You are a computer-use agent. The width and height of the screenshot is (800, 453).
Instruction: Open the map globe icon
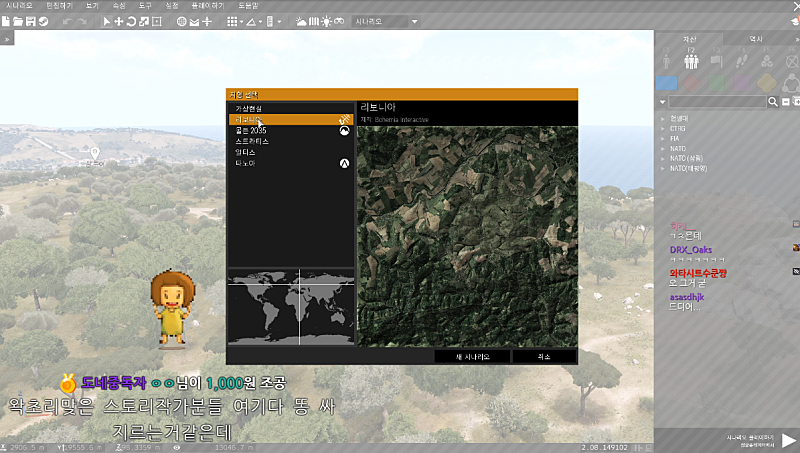click(181, 21)
